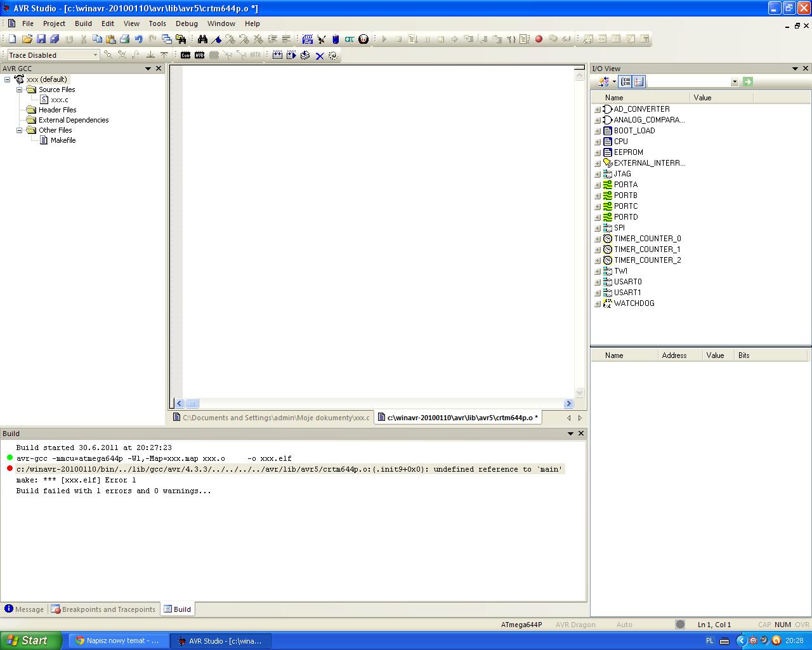Image resolution: width=812 pixels, height=650 pixels.
Task: Expand the TIMER_COUNTER_0 node
Action: [597, 239]
